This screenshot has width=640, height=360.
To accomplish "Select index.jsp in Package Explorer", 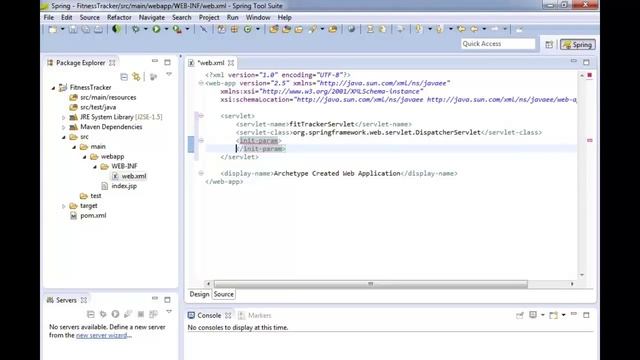I will (x=124, y=186).
